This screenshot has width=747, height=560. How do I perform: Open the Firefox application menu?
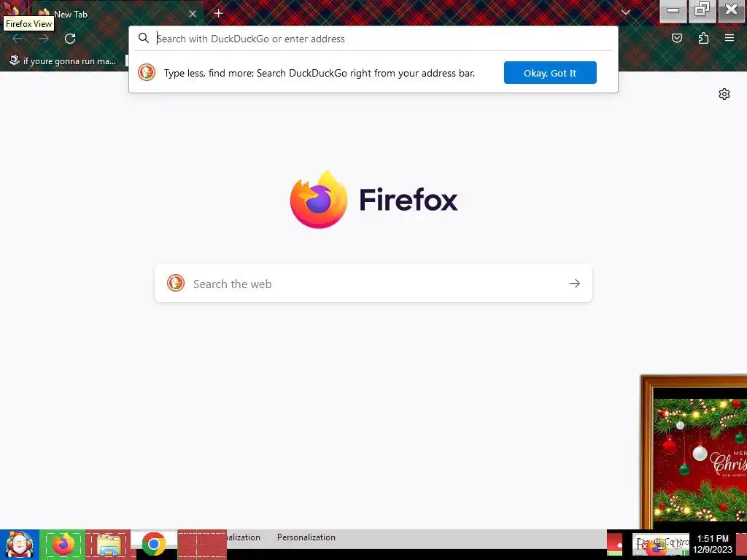point(729,38)
